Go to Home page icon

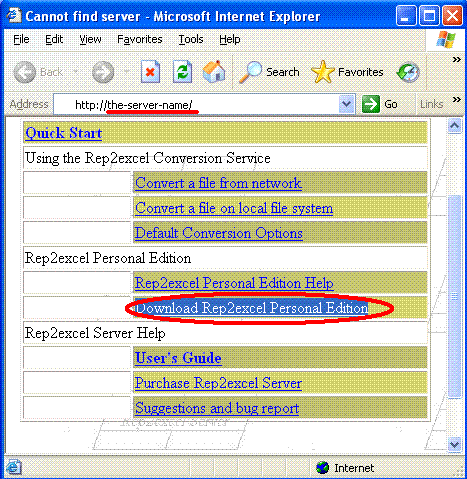[x=214, y=71]
